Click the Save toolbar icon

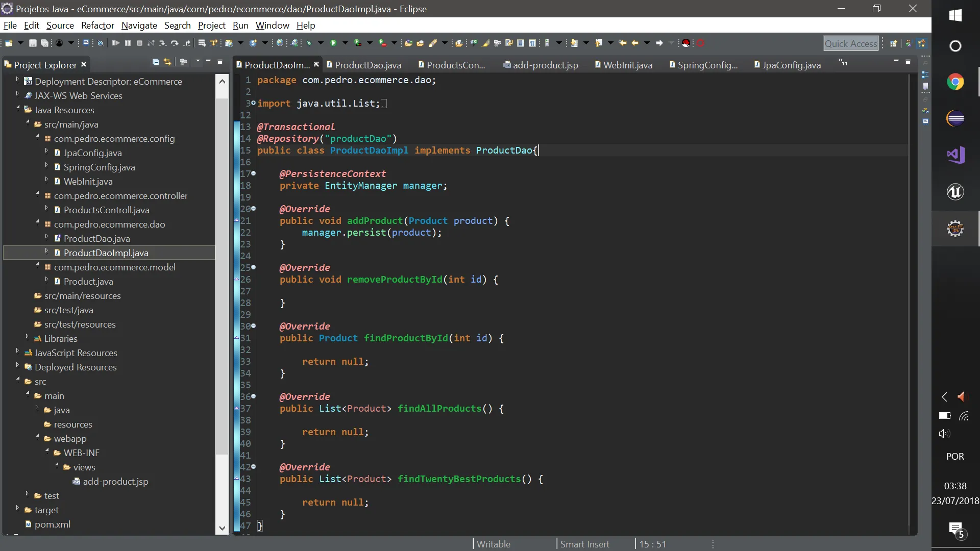33,43
